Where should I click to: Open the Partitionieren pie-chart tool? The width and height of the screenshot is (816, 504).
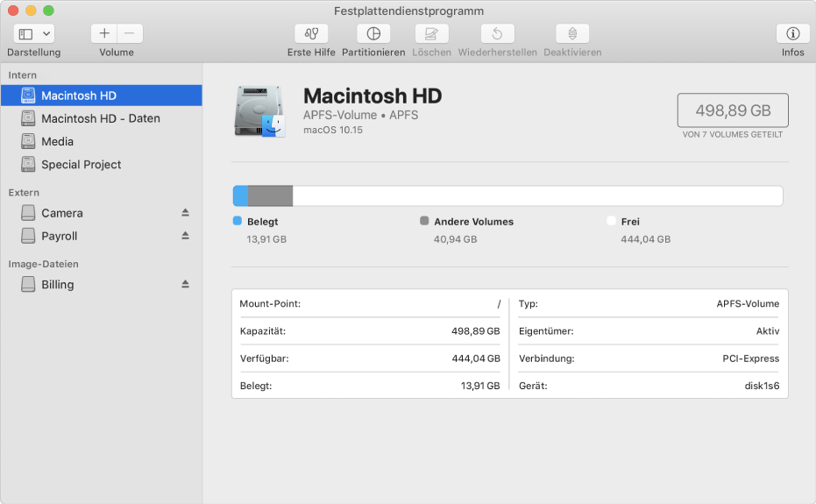pyautogui.click(x=373, y=33)
